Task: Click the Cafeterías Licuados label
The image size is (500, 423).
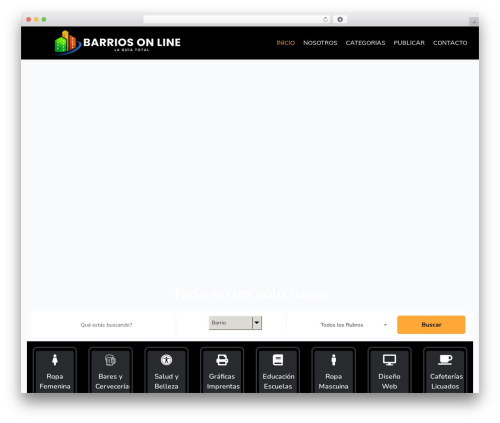Action: (x=446, y=381)
